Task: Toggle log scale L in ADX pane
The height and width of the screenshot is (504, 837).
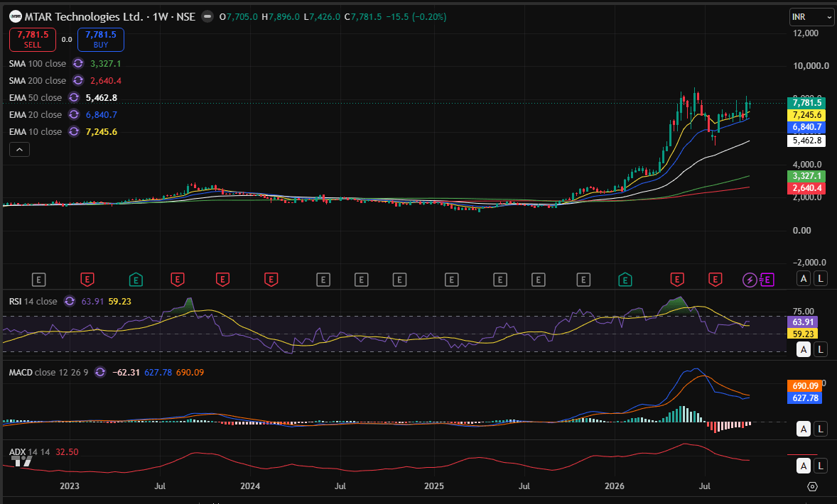Action: 821,466
